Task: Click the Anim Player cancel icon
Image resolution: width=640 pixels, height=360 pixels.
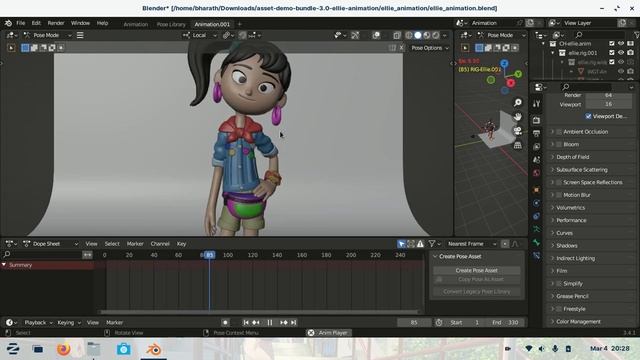Action: click(311, 333)
